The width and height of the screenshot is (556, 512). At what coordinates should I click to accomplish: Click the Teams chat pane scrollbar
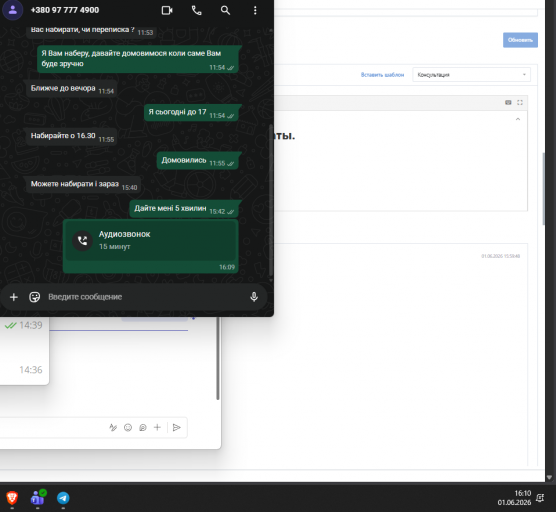click(x=217, y=358)
